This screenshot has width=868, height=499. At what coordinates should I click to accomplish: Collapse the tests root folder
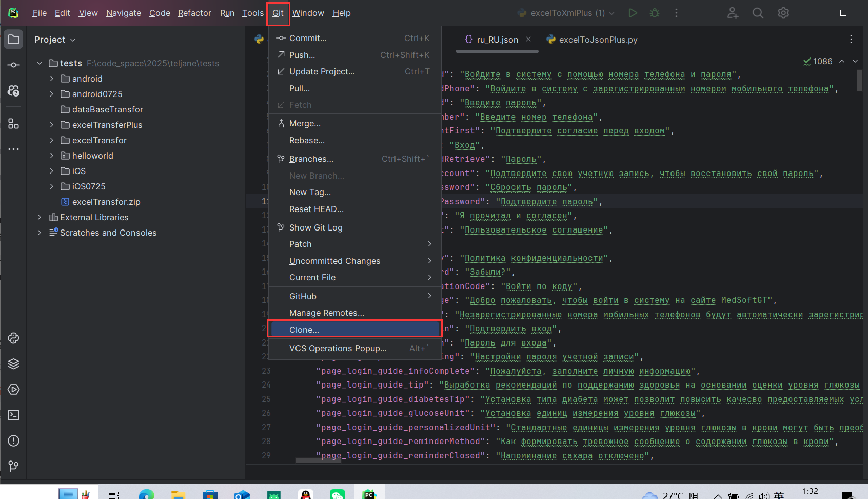pyautogui.click(x=40, y=63)
